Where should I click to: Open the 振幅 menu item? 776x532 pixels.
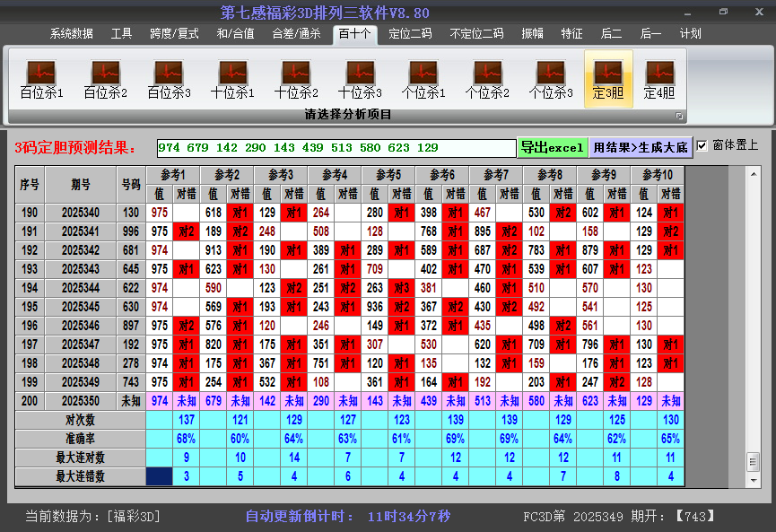pos(529,33)
